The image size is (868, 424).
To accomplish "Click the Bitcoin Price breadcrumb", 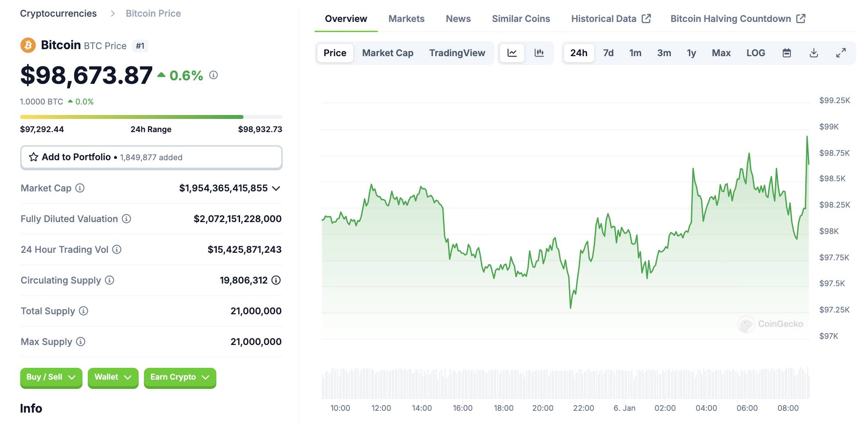I will coord(153,14).
